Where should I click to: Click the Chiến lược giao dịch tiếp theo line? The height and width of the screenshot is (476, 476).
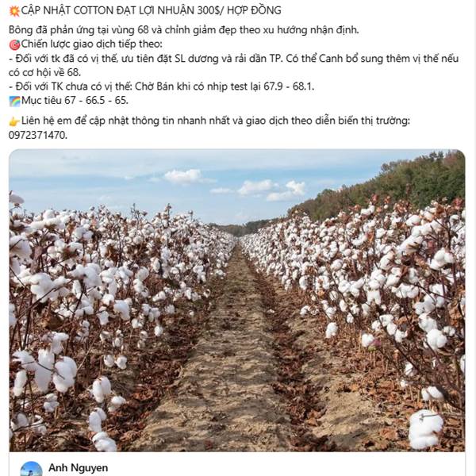[x=92, y=44]
